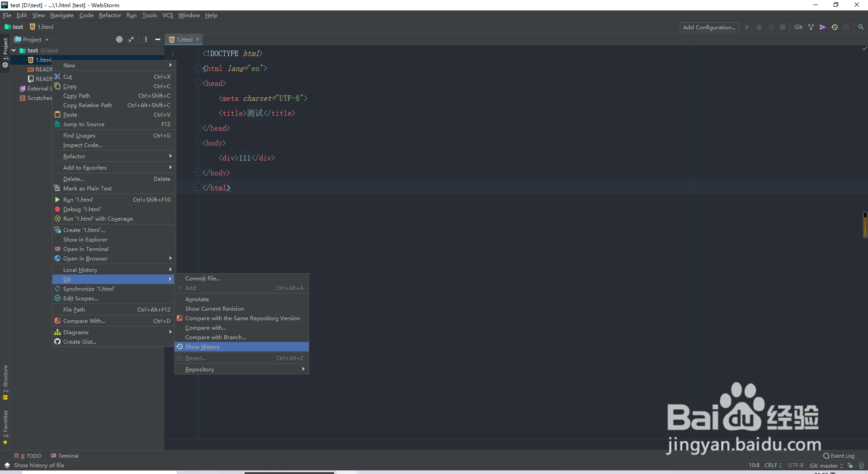Choose Run '1.html' menu entry
Viewport: 868px width, 474px height.
coord(114,200)
